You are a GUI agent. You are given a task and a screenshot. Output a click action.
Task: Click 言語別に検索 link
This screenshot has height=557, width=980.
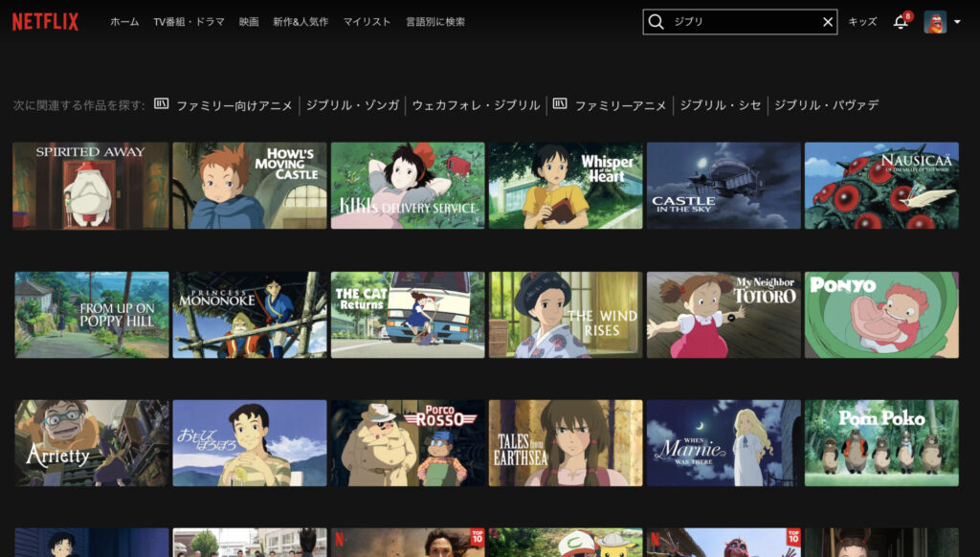435,22
